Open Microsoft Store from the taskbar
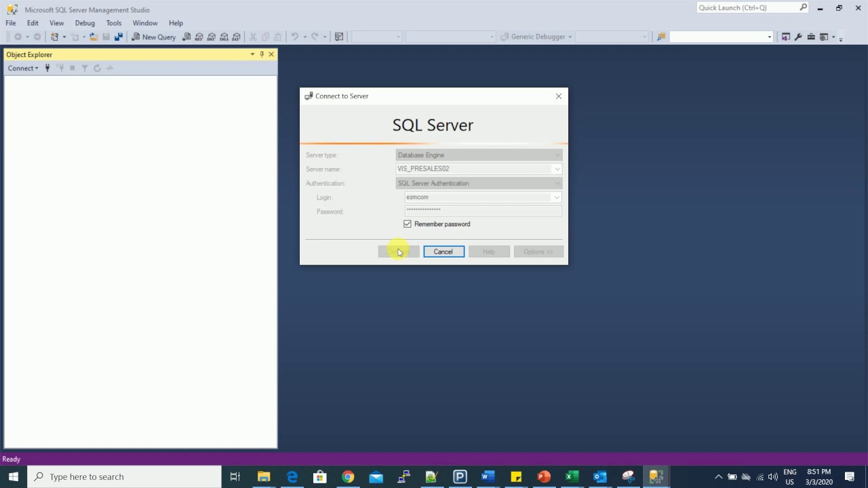 [320, 476]
